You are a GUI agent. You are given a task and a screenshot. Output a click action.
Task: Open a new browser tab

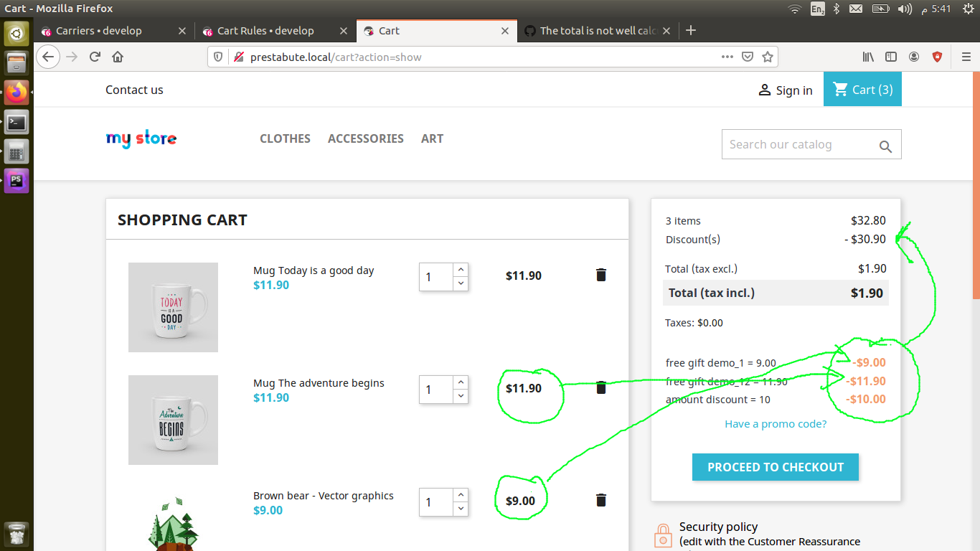(x=691, y=30)
